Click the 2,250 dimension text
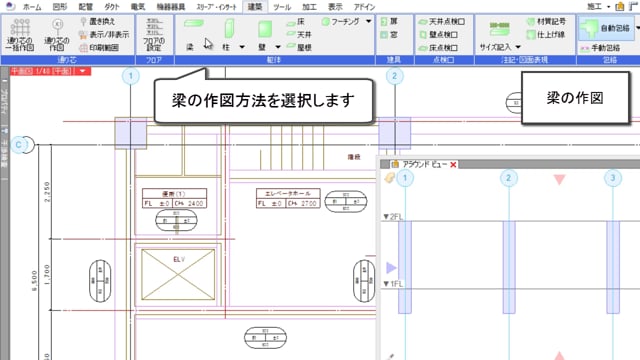The width and height of the screenshot is (640, 360). 47,191
